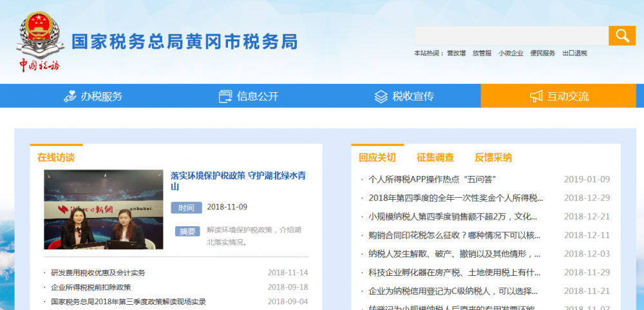This screenshot has height=310, width=644.
Task: Click the 信息公开 document icon
Action: 225,96
